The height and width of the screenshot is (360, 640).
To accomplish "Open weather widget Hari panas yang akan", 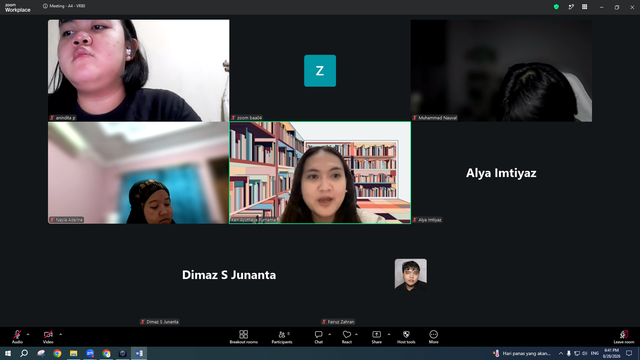I will click(x=522, y=353).
